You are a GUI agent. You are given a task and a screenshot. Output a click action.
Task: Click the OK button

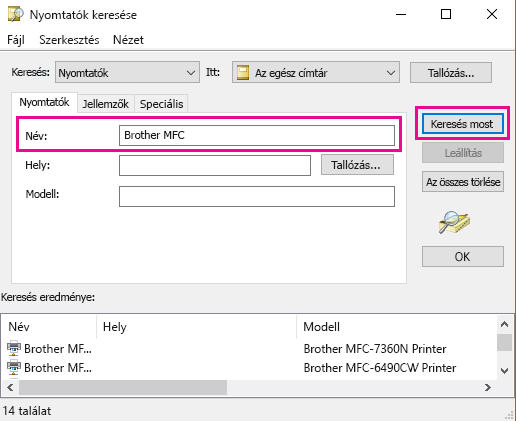[x=463, y=256]
